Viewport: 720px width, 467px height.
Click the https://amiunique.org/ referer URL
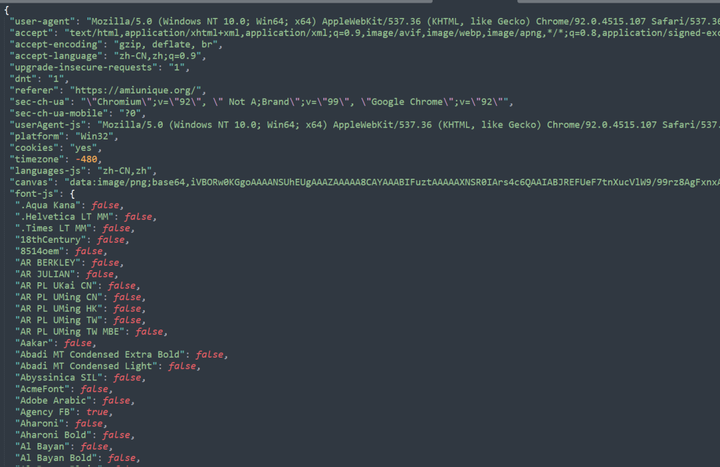click(138, 90)
